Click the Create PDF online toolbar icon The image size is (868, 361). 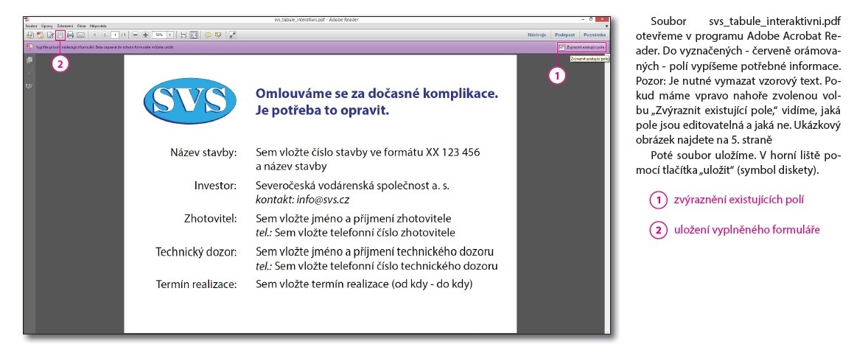click(x=30, y=35)
